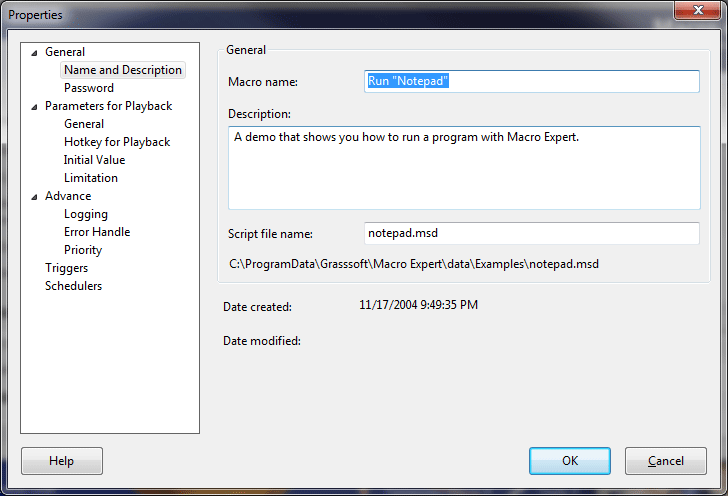Open the Schedulers page
Screen dimensions: 728x496
point(73,286)
